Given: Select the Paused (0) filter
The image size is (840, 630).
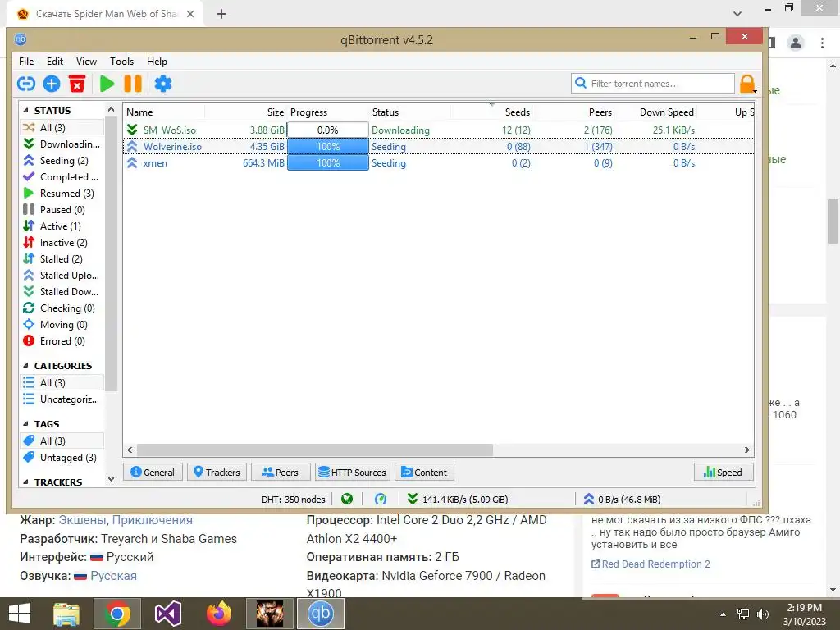Looking at the screenshot, I should coord(62,210).
